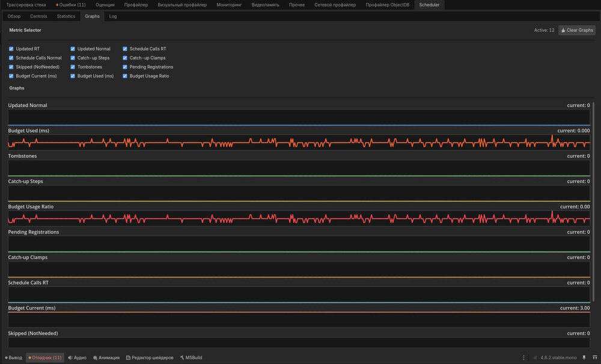
Task: Open the Вывод bottom panel
Action: coord(14,357)
